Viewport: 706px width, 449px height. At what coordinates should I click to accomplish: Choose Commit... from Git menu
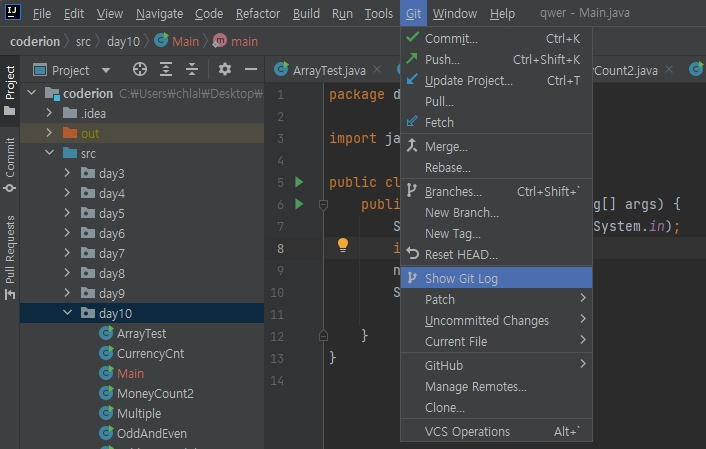pyautogui.click(x=496, y=38)
